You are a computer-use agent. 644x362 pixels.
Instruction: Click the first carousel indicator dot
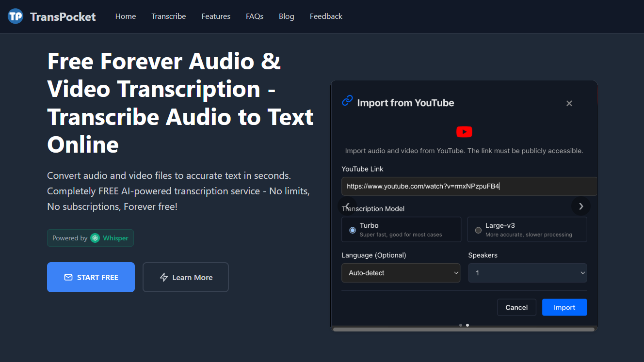(460, 325)
